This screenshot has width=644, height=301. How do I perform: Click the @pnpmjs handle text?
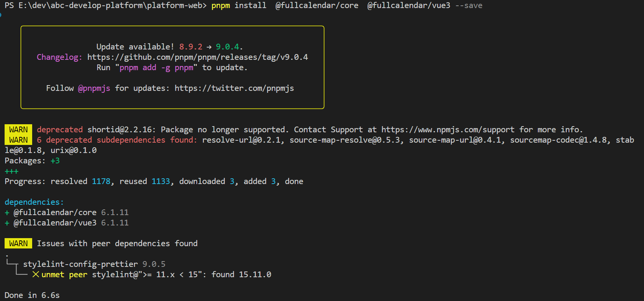point(94,88)
